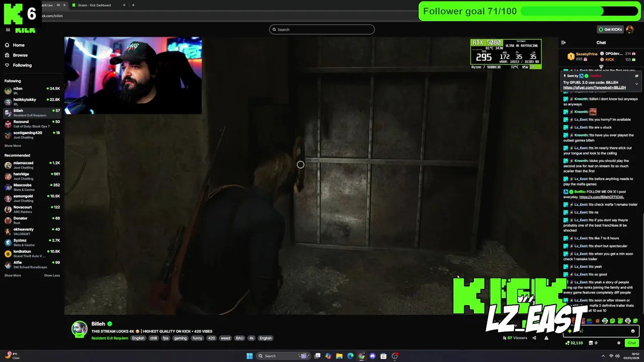Image resolution: width=644 pixels, height=362 pixels.
Task: Open okheavenly recommended channel
Action: pos(32,231)
